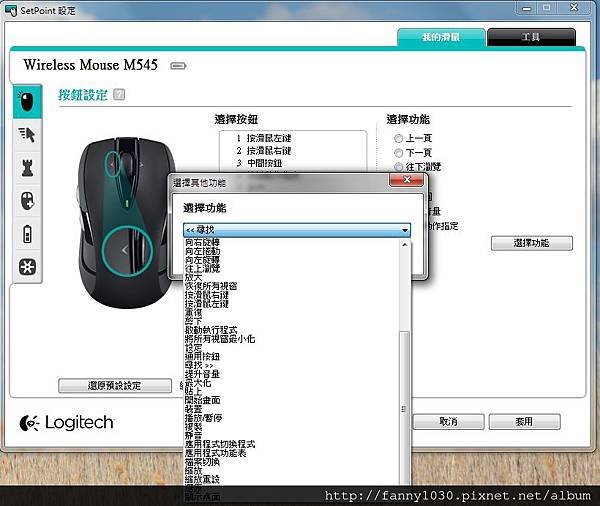This screenshot has height=506, width=600.
Task: Click the 套用 button
Action: click(x=524, y=422)
